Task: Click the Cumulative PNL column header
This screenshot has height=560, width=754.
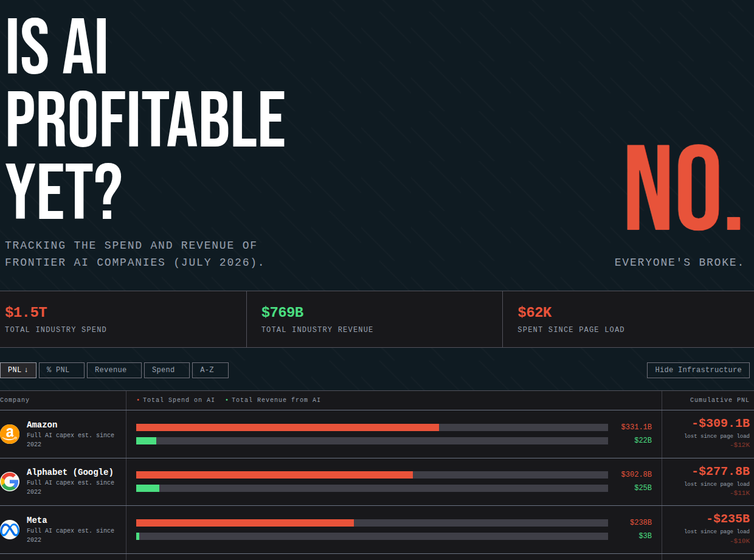Action: [720, 400]
